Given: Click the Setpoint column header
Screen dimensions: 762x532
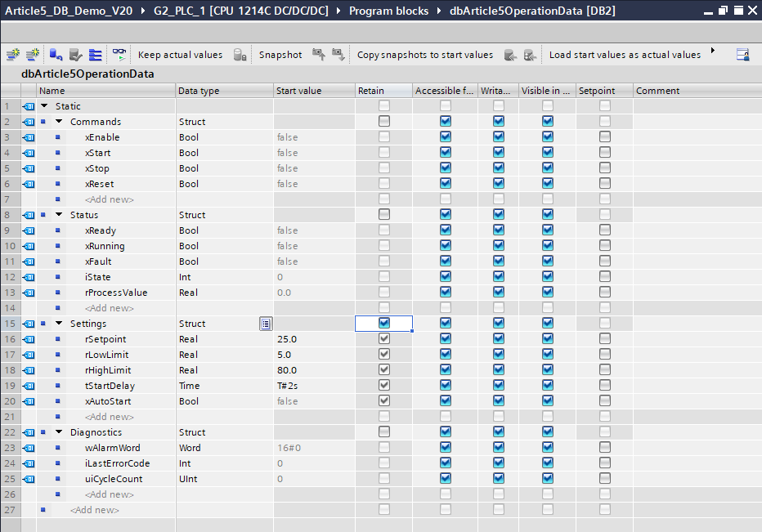Looking at the screenshot, I should click(604, 91).
